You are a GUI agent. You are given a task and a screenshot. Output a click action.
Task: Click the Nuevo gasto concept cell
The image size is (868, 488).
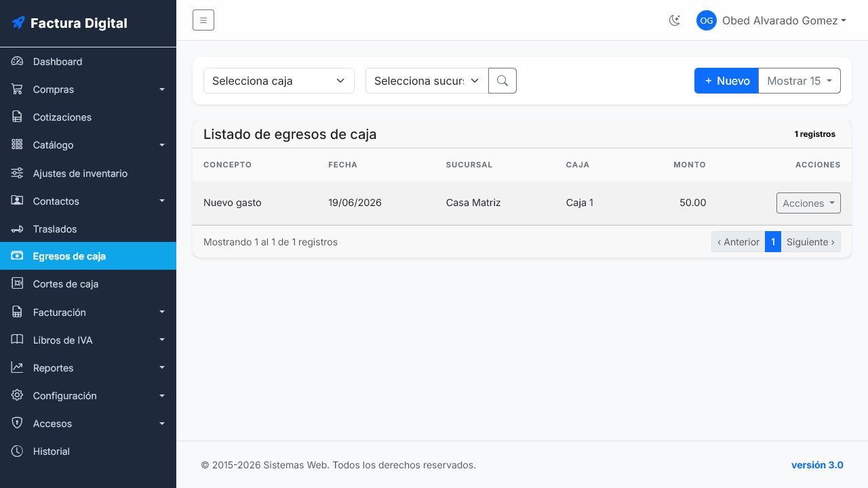pyautogui.click(x=232, y=203)
